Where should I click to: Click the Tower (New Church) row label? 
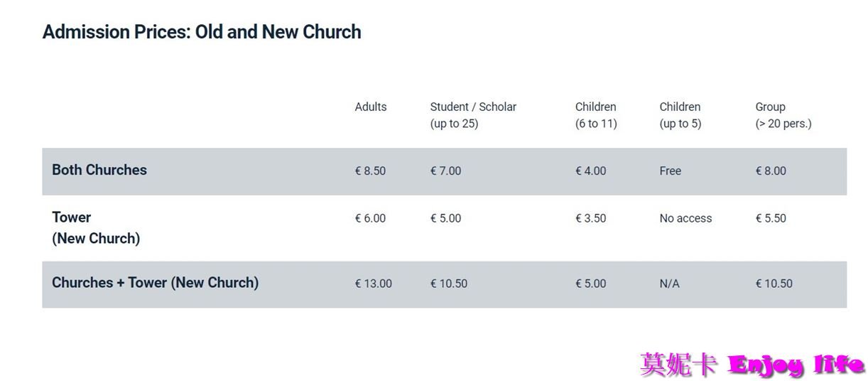click(x=95, y=227)
